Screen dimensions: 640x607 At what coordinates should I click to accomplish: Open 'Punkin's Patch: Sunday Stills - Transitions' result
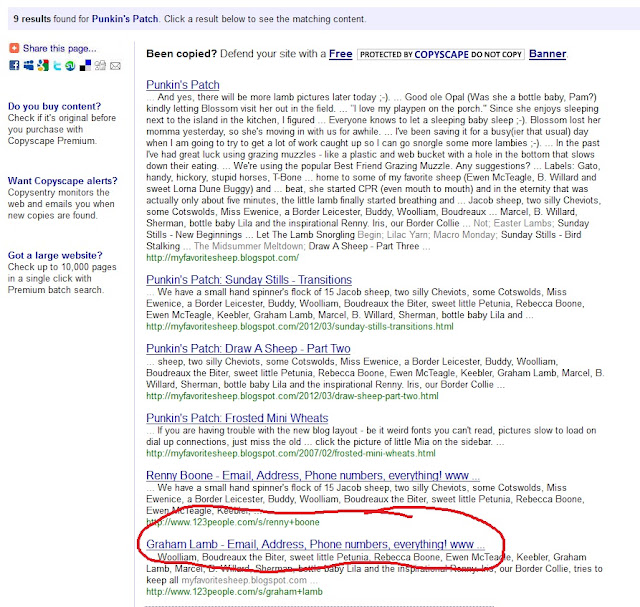(x=249, y=280)
